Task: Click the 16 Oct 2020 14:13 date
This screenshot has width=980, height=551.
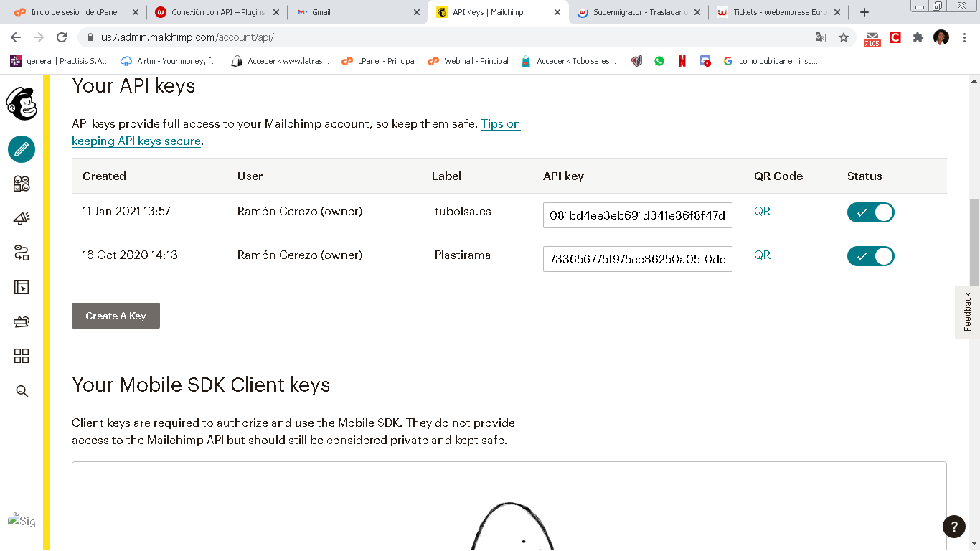Action: [130, 255]
